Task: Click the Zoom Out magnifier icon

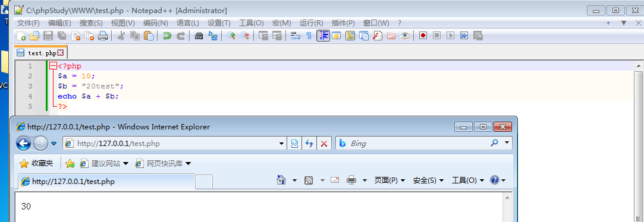Action: 244,36
